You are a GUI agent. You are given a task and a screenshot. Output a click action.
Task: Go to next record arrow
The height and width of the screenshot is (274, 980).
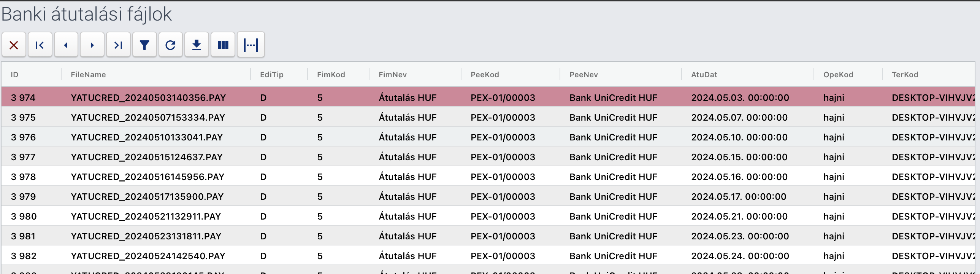92,45
